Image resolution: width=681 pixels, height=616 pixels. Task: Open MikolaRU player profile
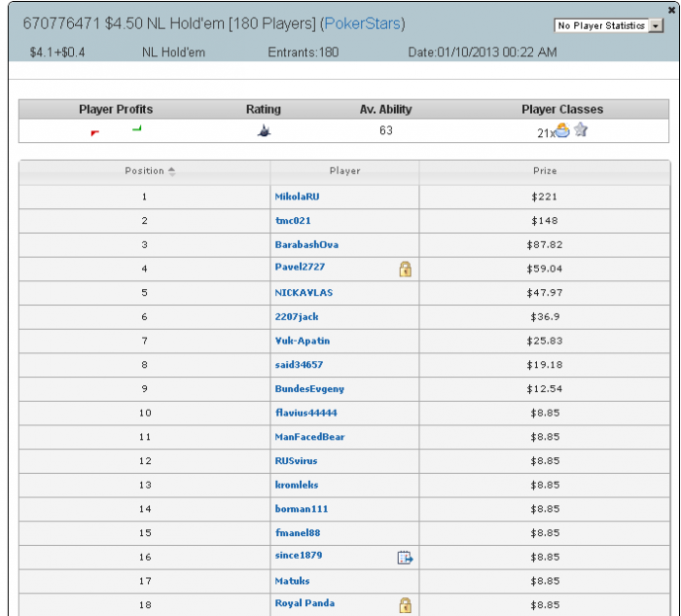tap(297, 197)
